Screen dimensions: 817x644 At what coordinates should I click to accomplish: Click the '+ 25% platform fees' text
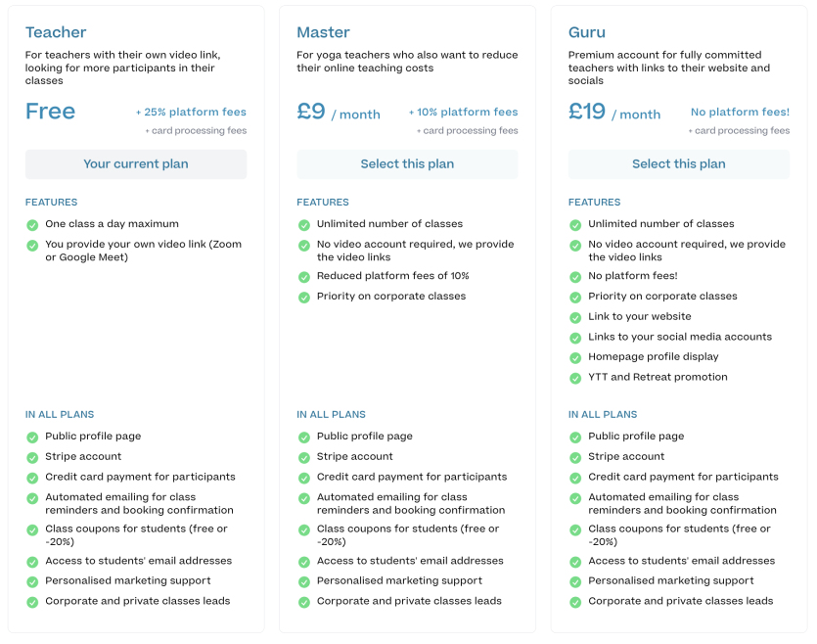coord(191,113)
